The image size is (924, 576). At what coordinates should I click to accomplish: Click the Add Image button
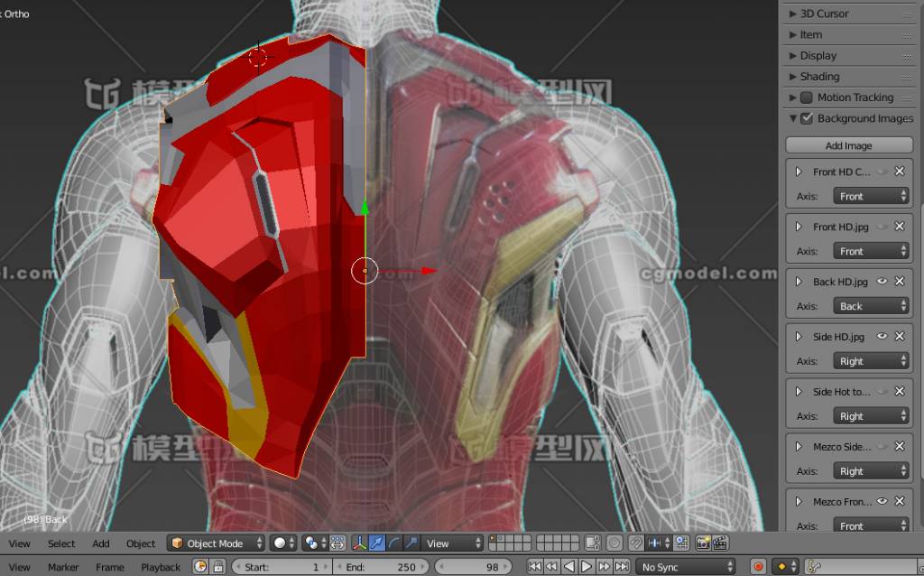pos(848,145)
